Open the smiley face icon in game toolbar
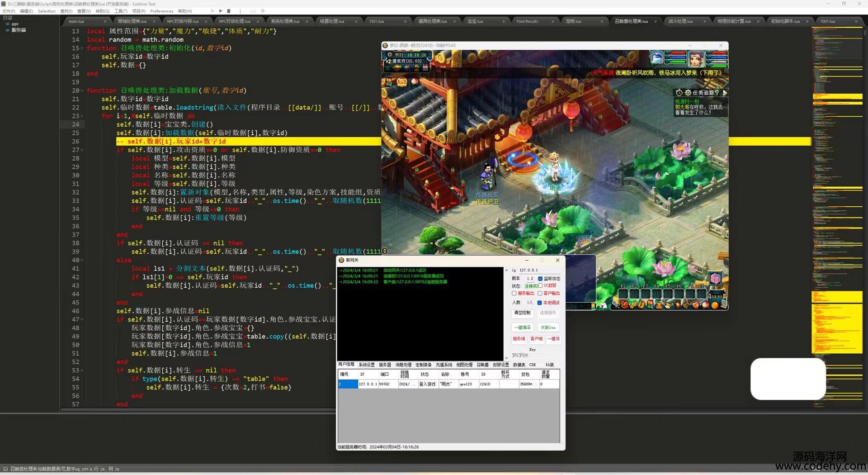868x475 pixels. coord(715,305)
